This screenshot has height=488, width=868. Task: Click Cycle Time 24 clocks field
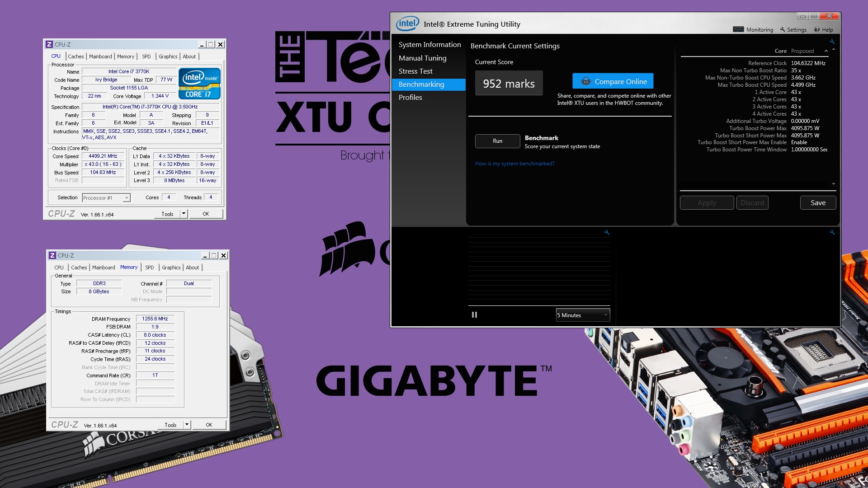pyautogui.click(x=155, y=359)
